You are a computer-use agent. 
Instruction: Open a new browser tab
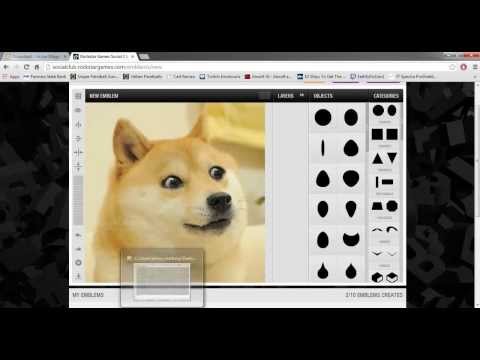tap(144, 57)
